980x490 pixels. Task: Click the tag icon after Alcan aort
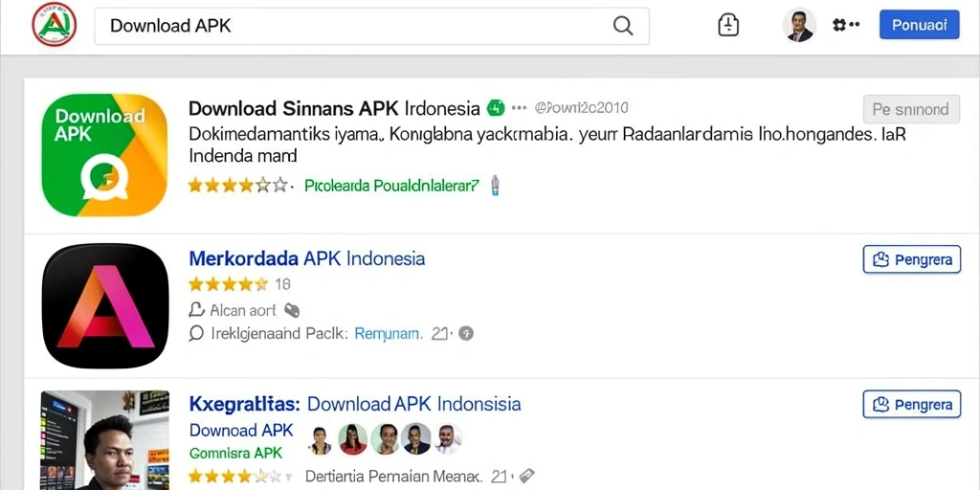tap(291, 310)
